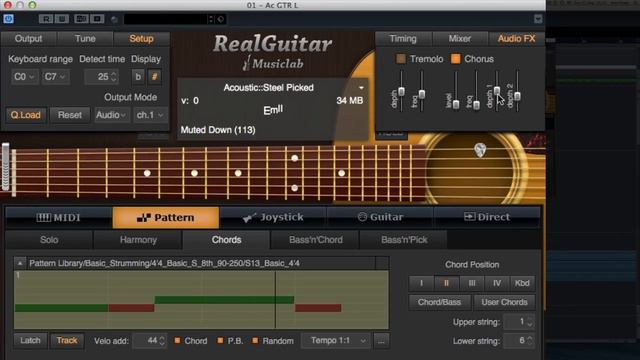Click the Pattern Library path field

[x=201, y=263]
